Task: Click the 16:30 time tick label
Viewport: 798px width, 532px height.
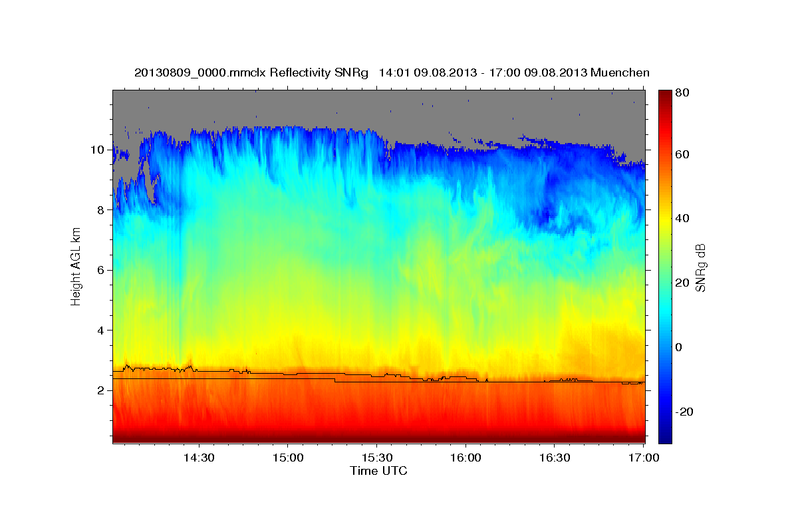Action: coord(555,458)
